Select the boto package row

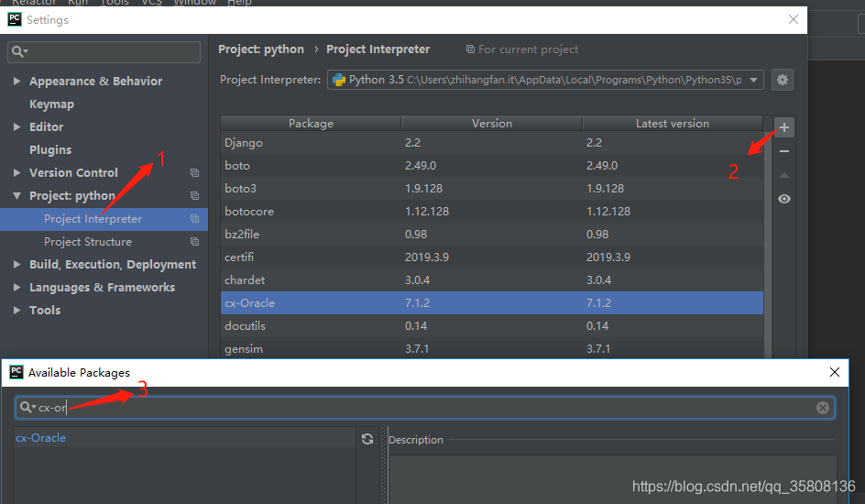[x=491, y=166]
